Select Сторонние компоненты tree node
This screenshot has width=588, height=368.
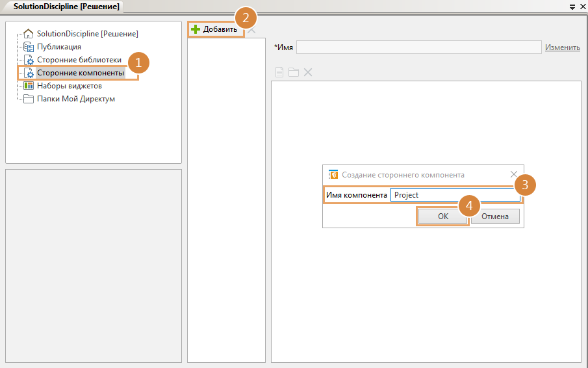click(x=81, y=73)
